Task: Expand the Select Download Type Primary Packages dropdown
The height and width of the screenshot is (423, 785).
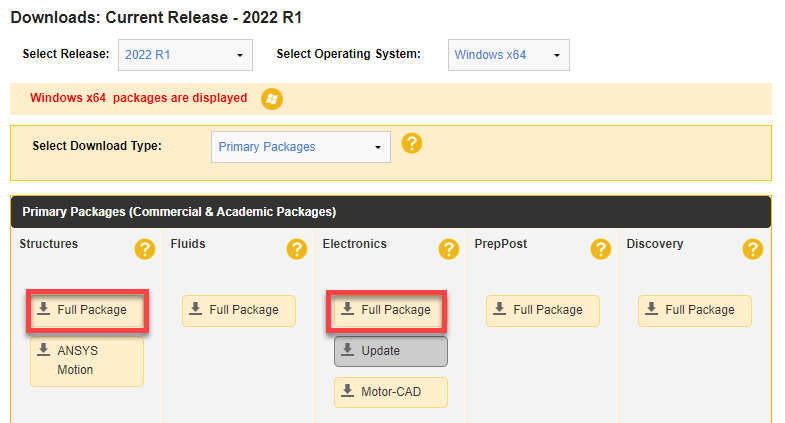Action: pos(301,147)
